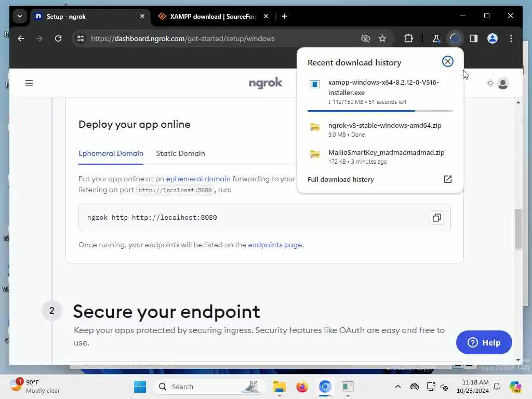Click the dashboard.ngrok.com address bar
This screenshot has width=532, height=399.
[x=182, y=38]
